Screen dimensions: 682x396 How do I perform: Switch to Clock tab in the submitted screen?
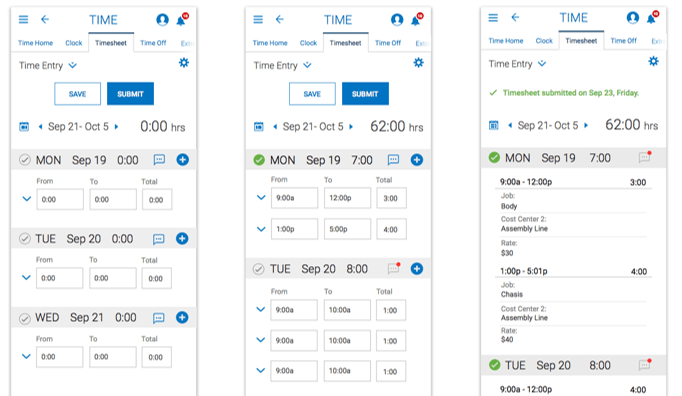(x=544, y=40)
